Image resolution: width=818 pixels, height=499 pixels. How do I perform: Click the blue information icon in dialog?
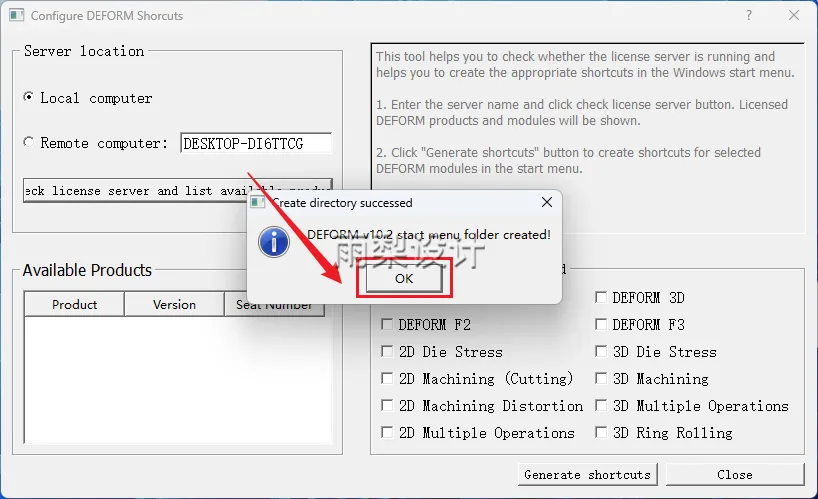[x=274, y=242]
